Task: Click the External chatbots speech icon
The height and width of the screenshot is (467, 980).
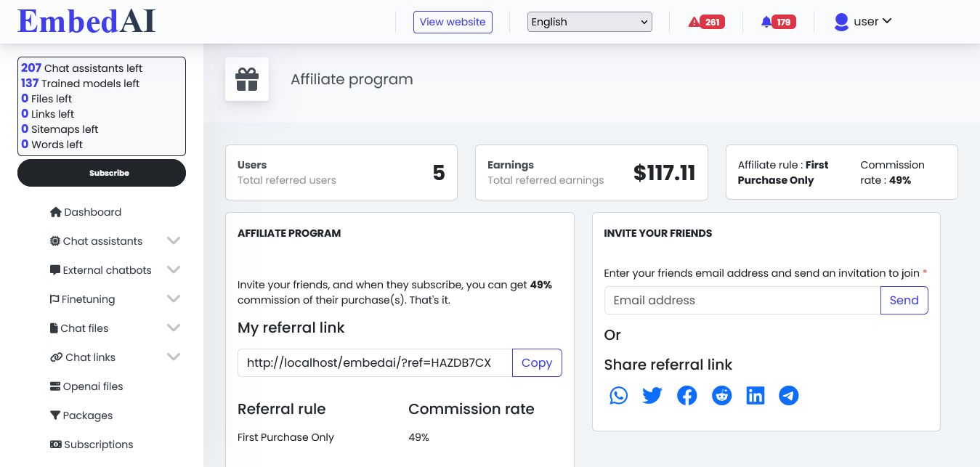Action: tap(55, 270)
